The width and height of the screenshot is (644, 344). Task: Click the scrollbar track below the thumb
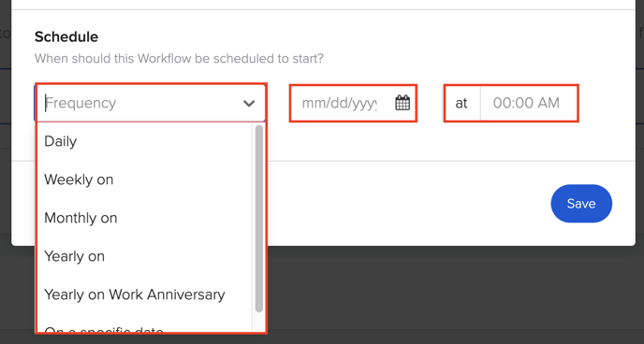[x=258, y=322]
